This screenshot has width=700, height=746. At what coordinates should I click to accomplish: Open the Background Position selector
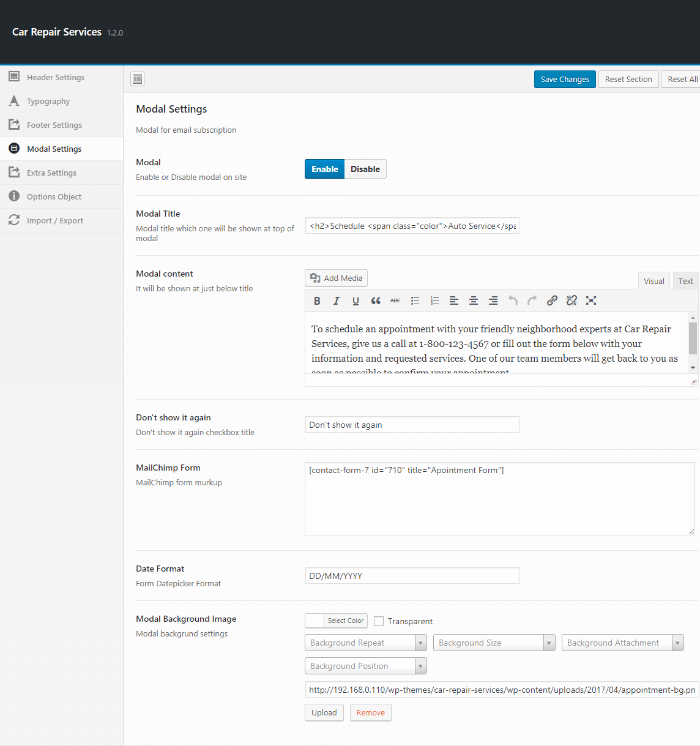pos(365,666)
